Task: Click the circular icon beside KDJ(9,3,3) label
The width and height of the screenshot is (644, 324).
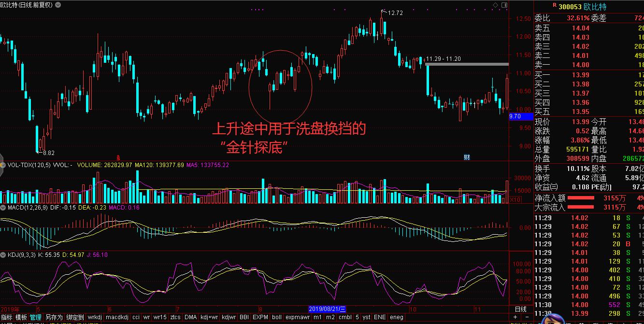Action: pos(4,254)
